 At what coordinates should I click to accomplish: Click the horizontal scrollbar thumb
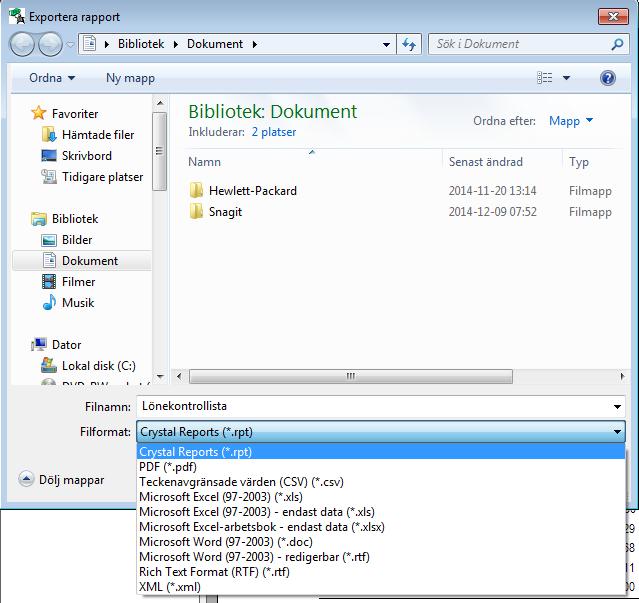click(x=350, y=376)
